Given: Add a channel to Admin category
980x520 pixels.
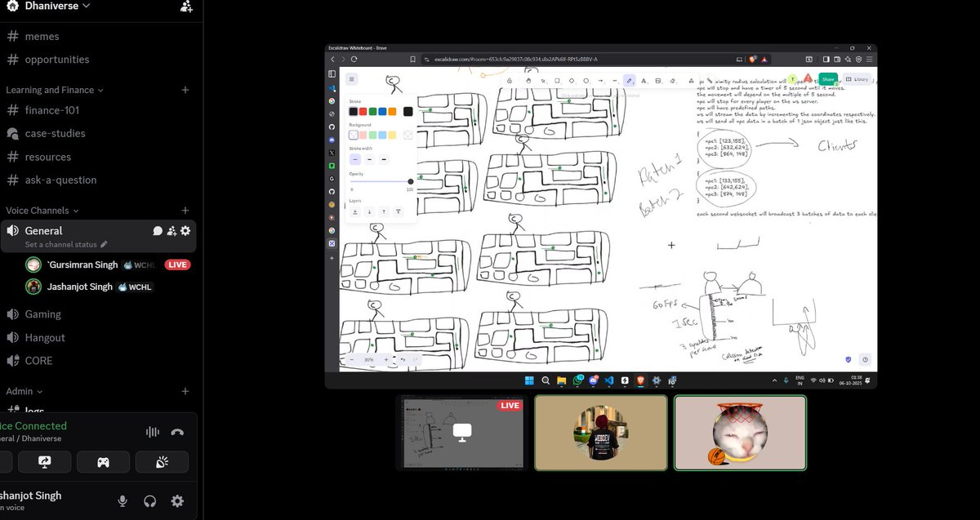Looking at the screenshot, I should tap(185, 391).
